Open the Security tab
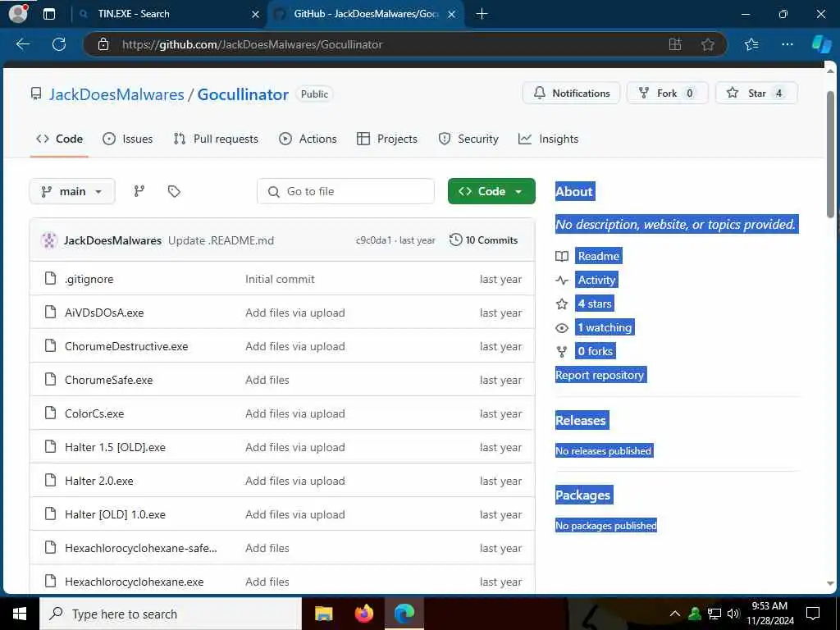The image size is (840, 630). [x=468, y=139]
